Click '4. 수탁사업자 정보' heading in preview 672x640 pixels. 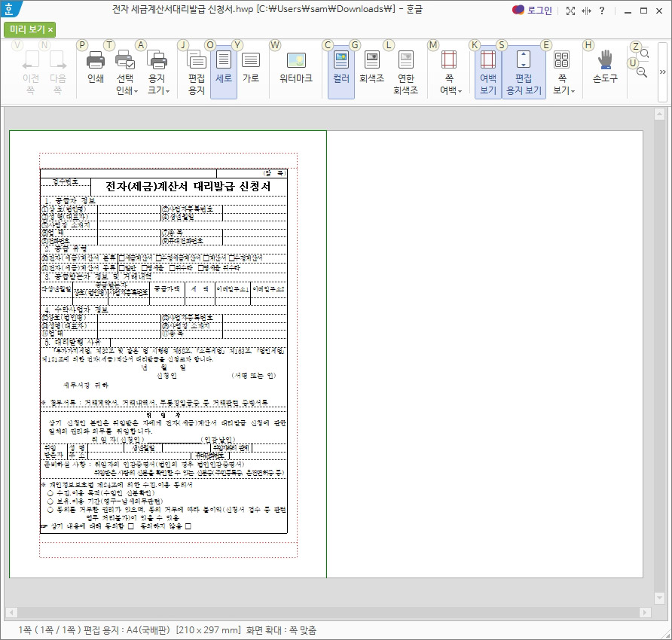(76, 309)
